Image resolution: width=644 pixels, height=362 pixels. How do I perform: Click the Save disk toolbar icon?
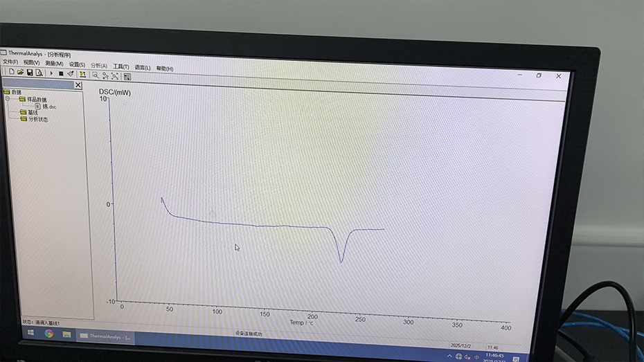(30, 73)
